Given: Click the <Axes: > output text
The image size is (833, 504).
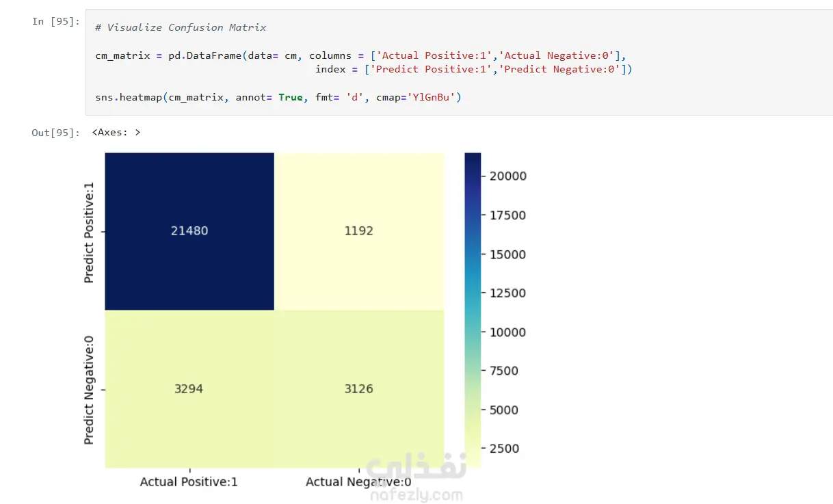Looking at the screenshot, I should pos(116,133).
